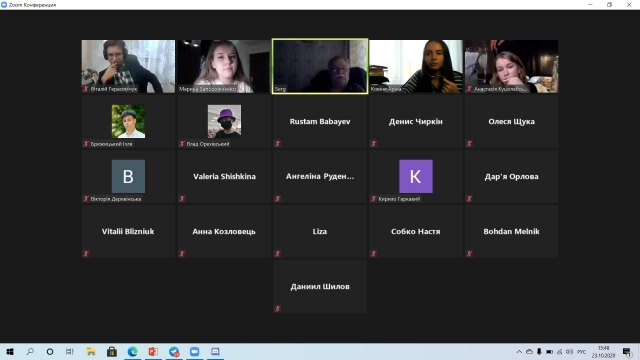Click muted mic icon on Liza tile
Image resolution: width=640 pixels, height=360 pixels.
click(278, 253)
